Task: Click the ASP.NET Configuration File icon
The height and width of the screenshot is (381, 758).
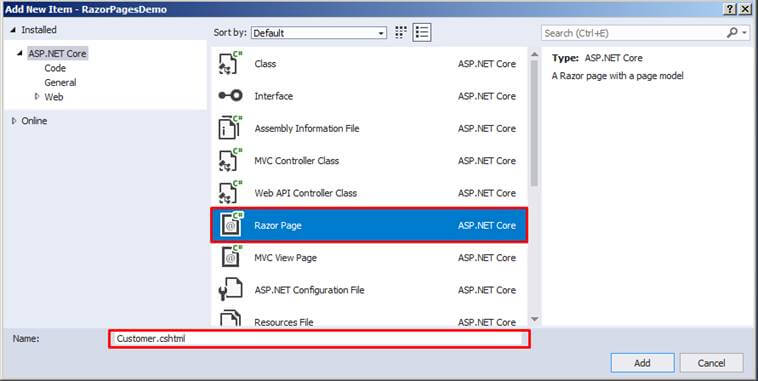Action: (x=230, y=290)
